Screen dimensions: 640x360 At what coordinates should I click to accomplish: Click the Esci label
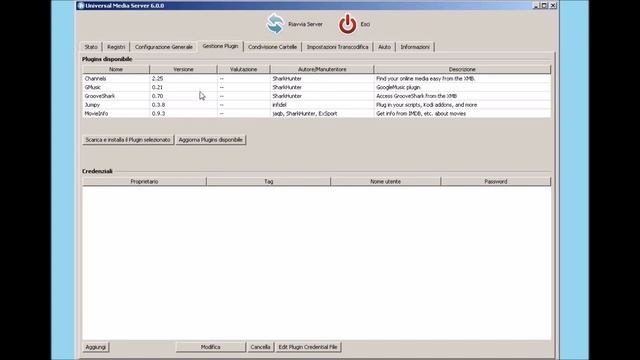point(365,24)
